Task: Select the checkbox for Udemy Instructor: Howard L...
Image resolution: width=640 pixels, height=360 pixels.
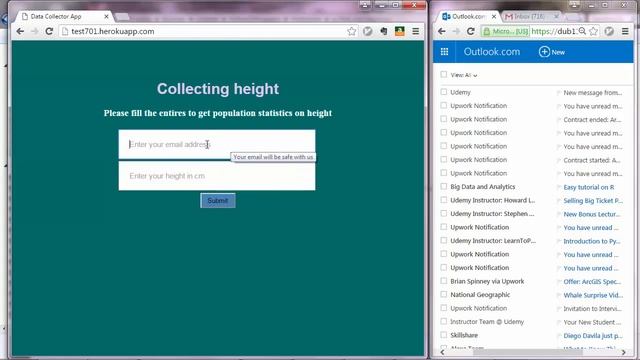Action: pyautogui.click(x=444, y=200)
